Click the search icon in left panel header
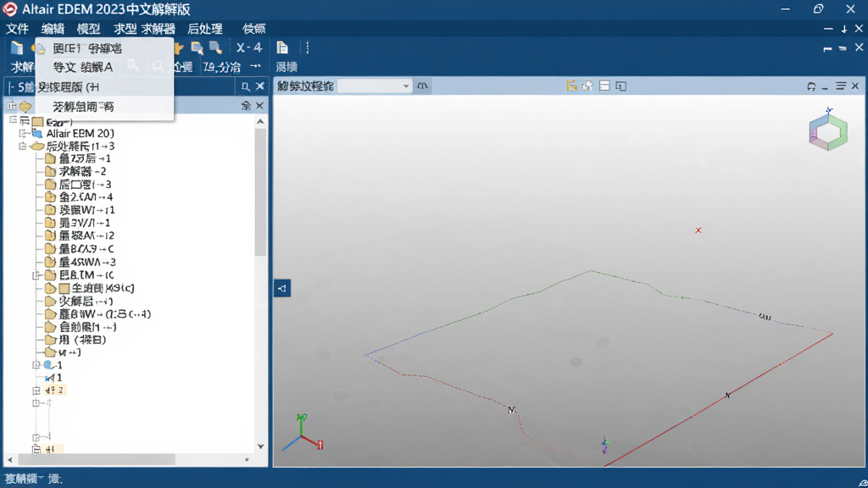The height and width of the screenshot is (488, 868). (x=246, y=86)
